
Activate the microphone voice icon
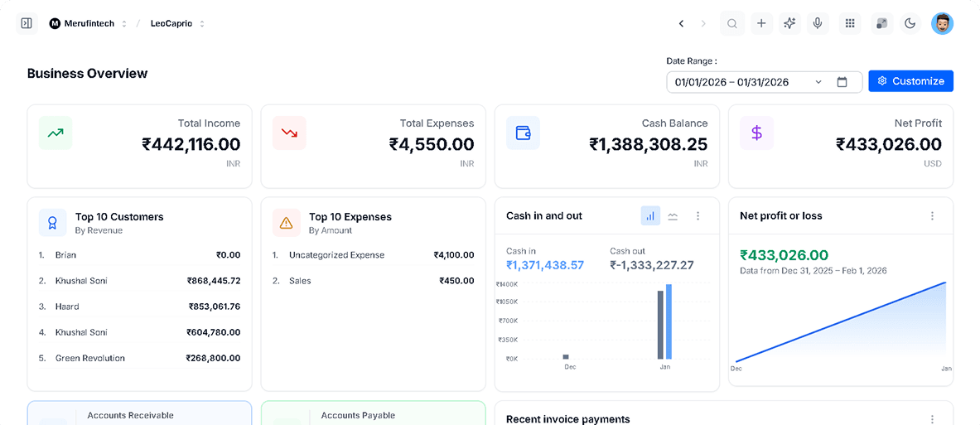818,24
